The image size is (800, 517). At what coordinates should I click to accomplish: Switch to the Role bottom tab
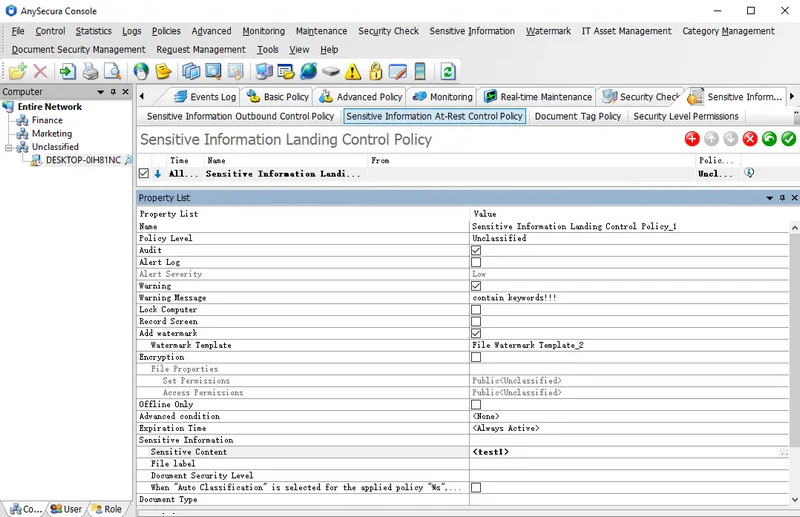(x=107, y=509)
